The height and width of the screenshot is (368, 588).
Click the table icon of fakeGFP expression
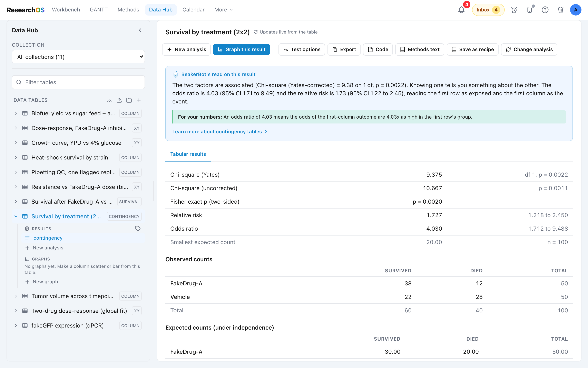[x=25, y=326]
